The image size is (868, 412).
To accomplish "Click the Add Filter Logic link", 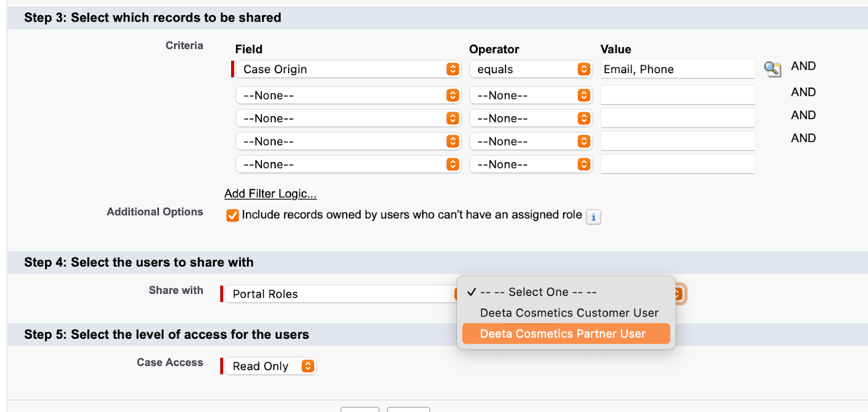I will [270, 194].
